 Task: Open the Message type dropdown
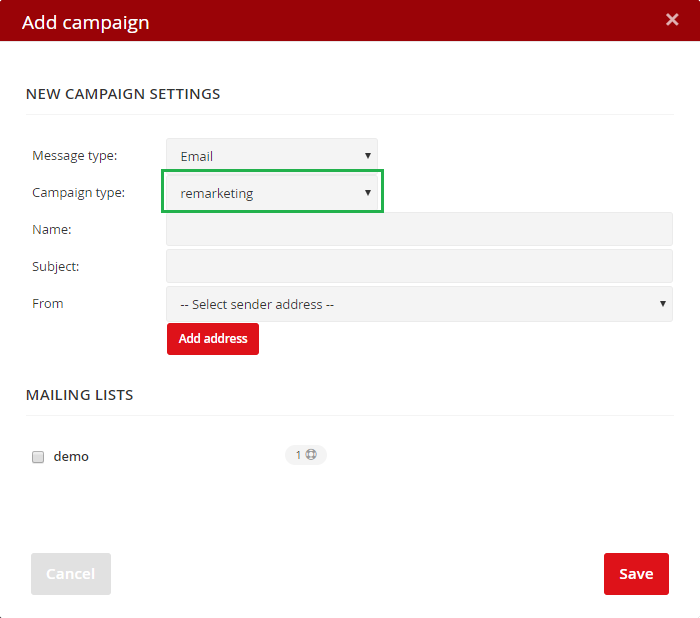coord(272,156)
